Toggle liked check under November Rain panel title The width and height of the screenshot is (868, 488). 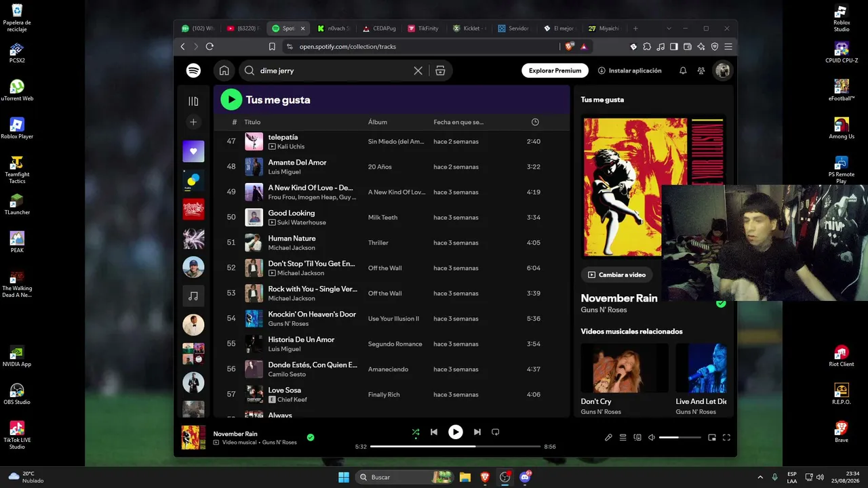coord(721,303)
